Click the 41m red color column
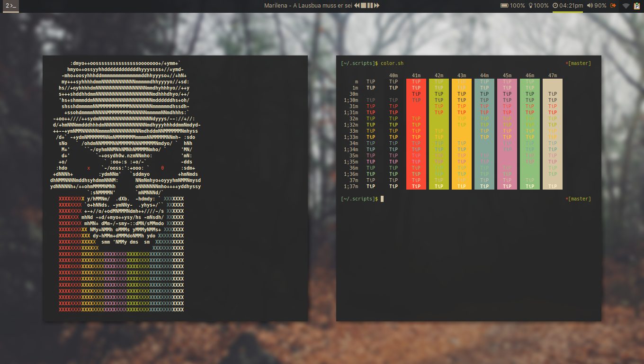This screenshot has height=364, width=644. (416, 134)
